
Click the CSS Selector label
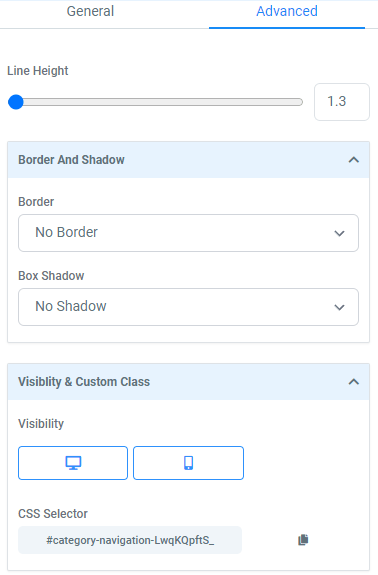tap(53, 514)
